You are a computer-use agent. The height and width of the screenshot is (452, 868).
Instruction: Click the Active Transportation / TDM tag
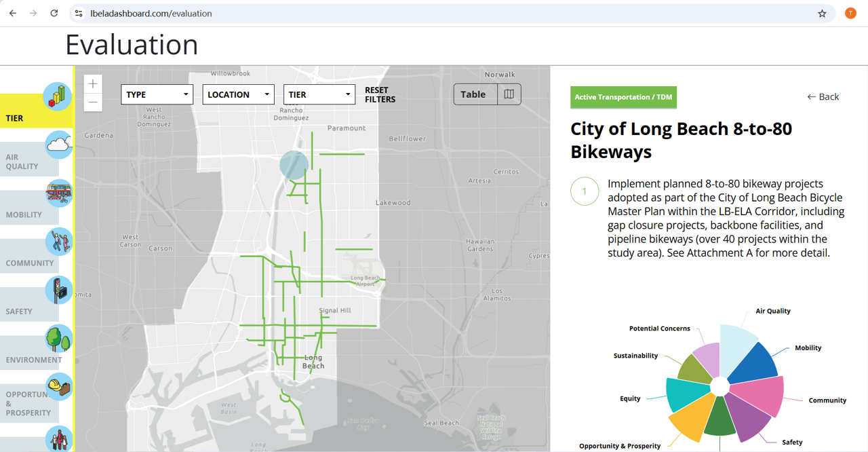coord(623,97)
